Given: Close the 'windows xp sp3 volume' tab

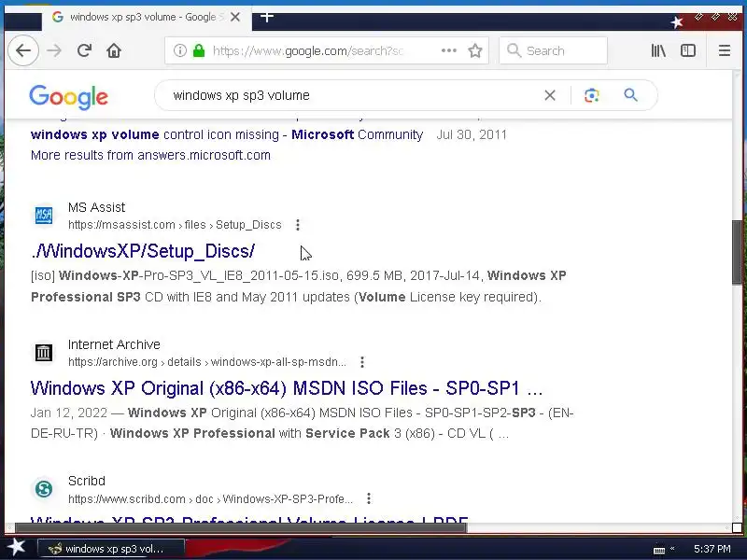Looking at the screenshot, I should tap(235, 17).
